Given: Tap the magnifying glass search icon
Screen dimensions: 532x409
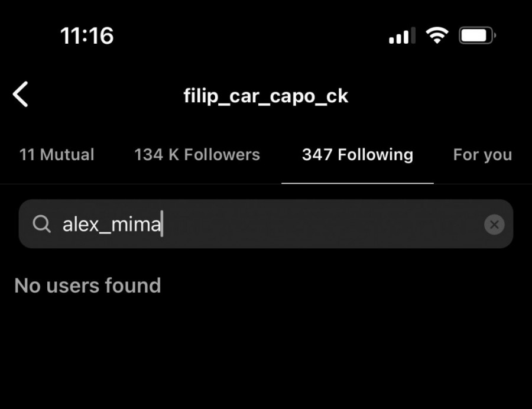Looking at the screenshot, I should coord(41,224).
